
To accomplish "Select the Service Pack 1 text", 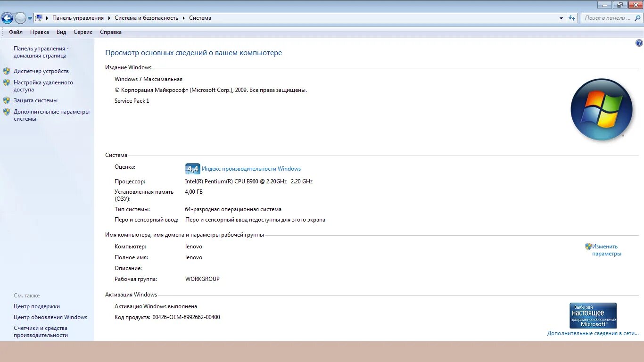I will click(x=132, y=101).
